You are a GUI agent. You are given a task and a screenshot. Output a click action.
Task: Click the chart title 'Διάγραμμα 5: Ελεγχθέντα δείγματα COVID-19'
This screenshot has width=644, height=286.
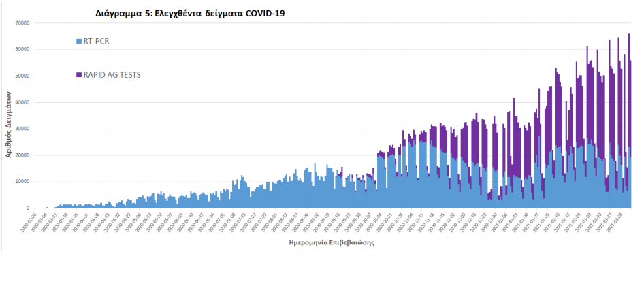(x=190, y=14)
